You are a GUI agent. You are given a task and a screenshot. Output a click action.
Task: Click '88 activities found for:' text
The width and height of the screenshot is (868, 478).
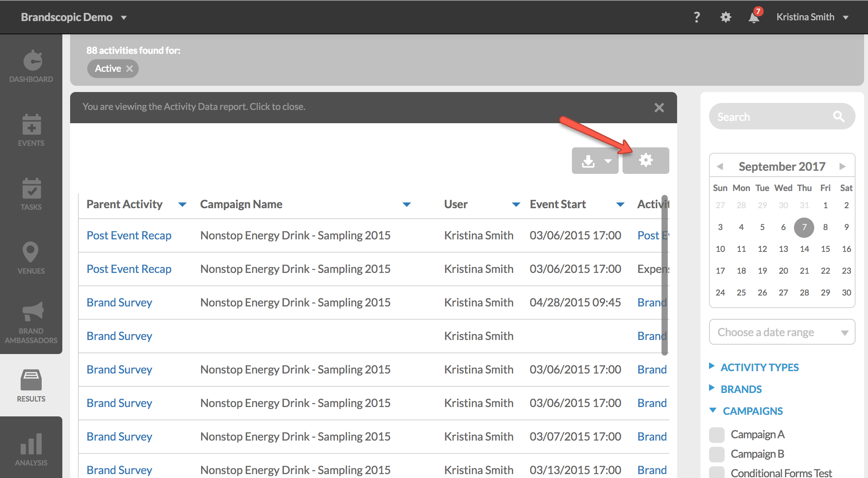(133, 50)
